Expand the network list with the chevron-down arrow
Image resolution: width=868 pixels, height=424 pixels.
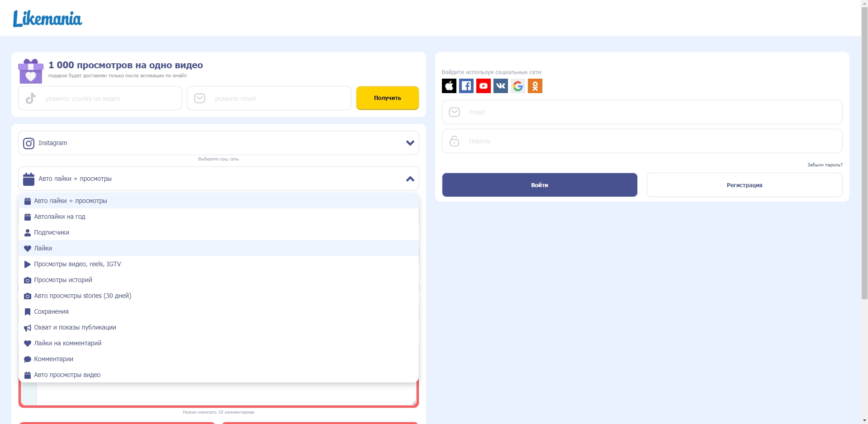410,143
